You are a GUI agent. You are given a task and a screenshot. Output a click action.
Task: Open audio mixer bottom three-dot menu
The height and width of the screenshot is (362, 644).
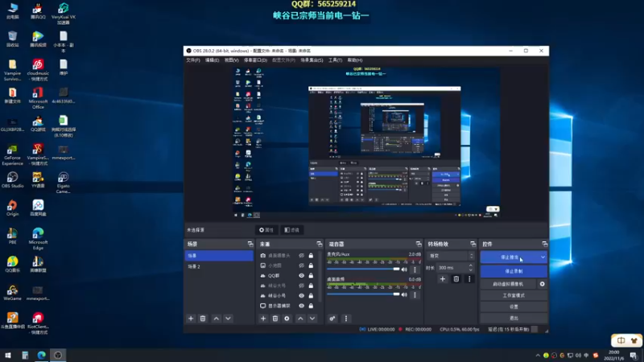click(346, 319)
